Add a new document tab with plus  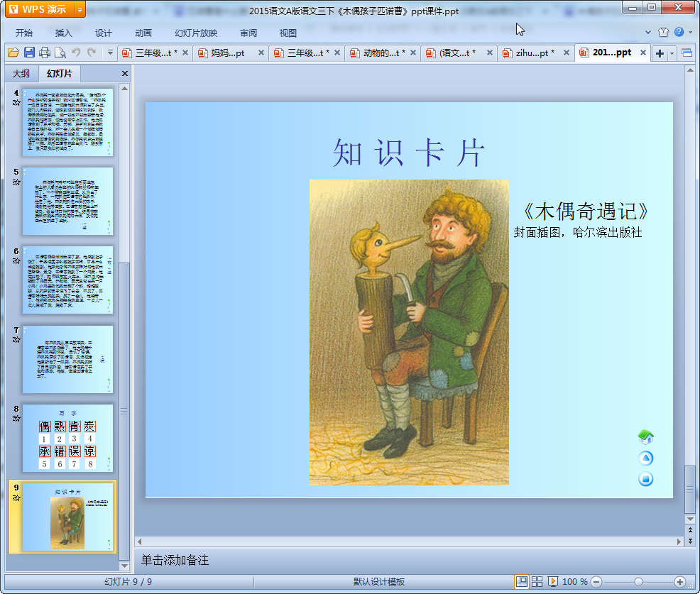[660, 53]
